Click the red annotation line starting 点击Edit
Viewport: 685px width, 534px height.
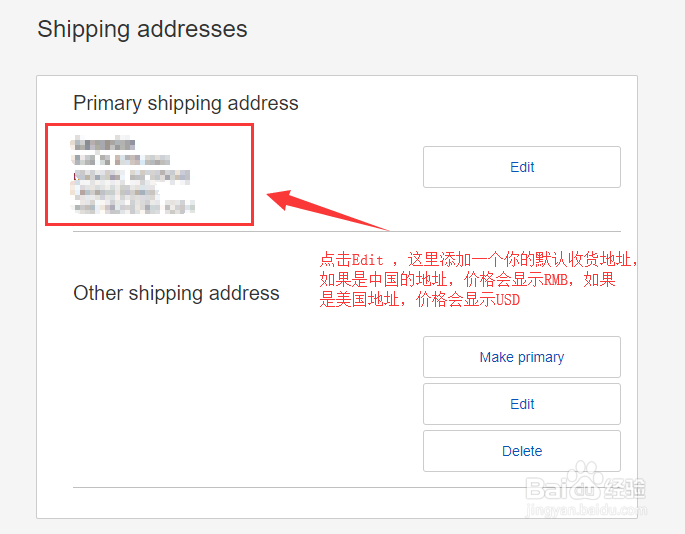pyautogui.click(x=478, y=260)
